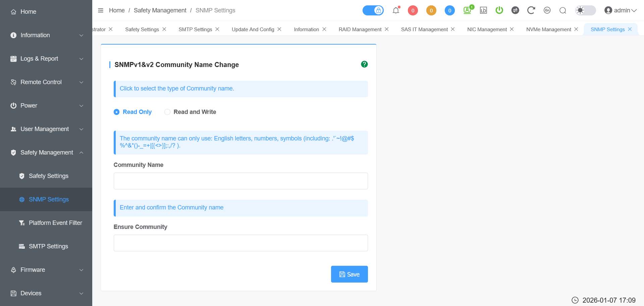
Task: Click the Save button
Action: 349,274
